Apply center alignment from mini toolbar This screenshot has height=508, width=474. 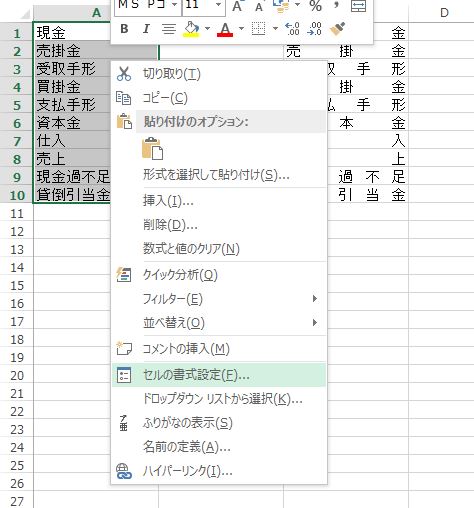click(169, 29)
